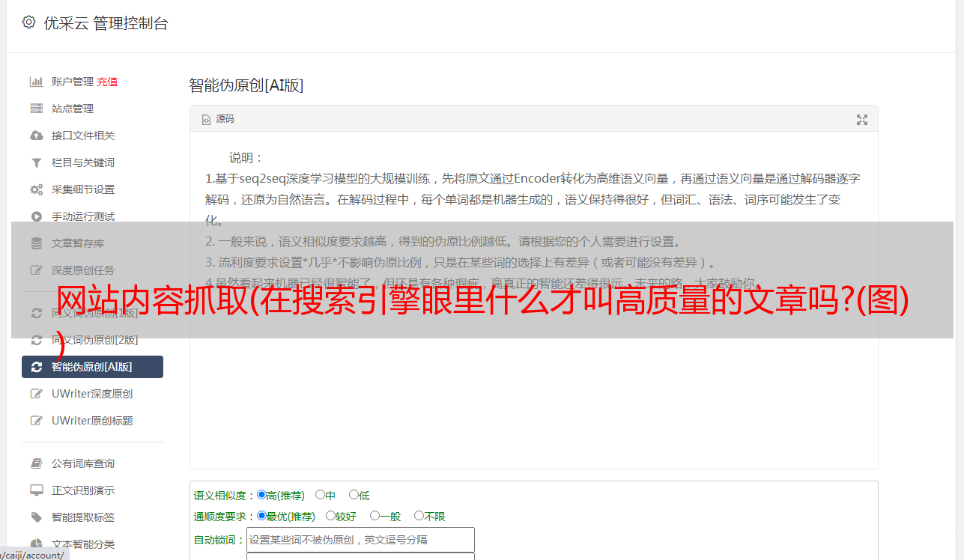Click the 语义相似度： label

coord(225,496)
